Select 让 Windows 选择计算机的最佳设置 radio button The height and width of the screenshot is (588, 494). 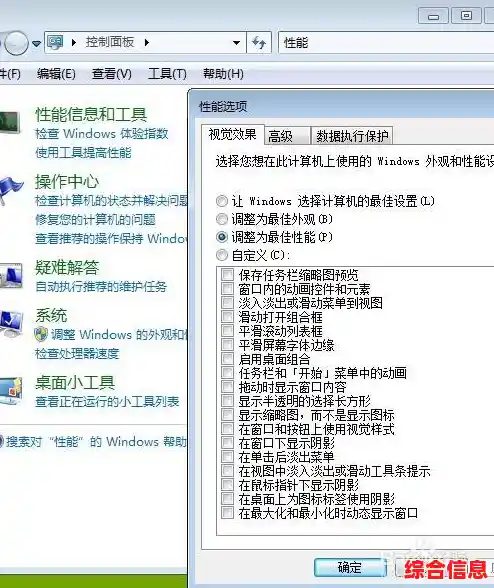222,201
